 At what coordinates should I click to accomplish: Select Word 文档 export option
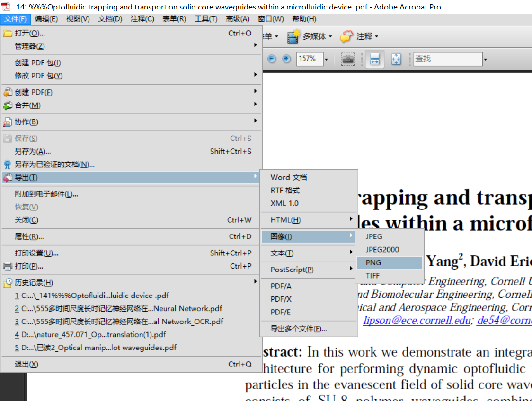click(x=309, y=177)
